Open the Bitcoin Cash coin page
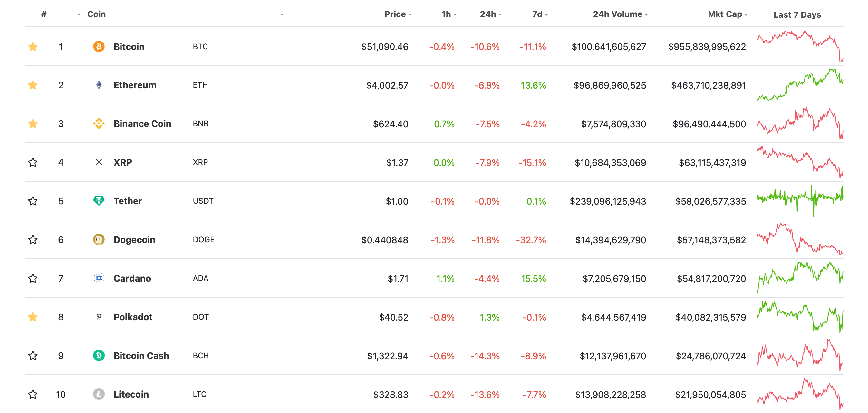Screen dimensions: 868x413 pyautogui.click(x=141, y=356)
